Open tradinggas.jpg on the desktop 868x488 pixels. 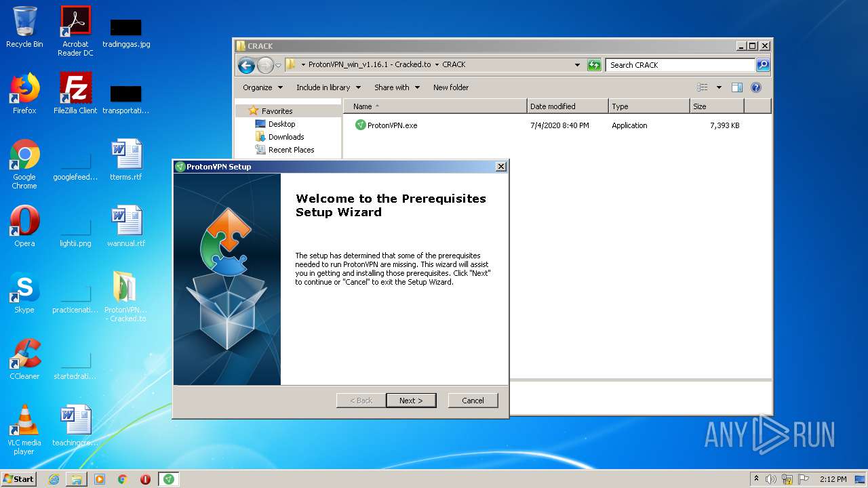126,33
